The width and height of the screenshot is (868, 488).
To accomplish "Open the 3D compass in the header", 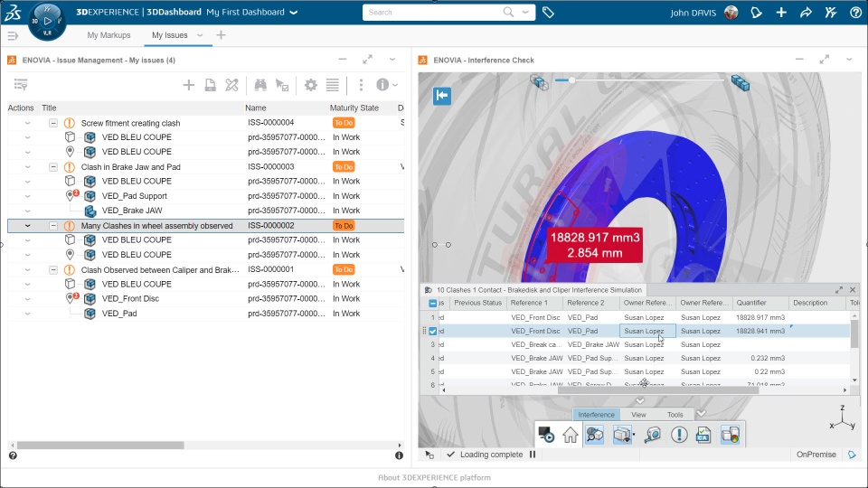I will [x=47, y=21].
